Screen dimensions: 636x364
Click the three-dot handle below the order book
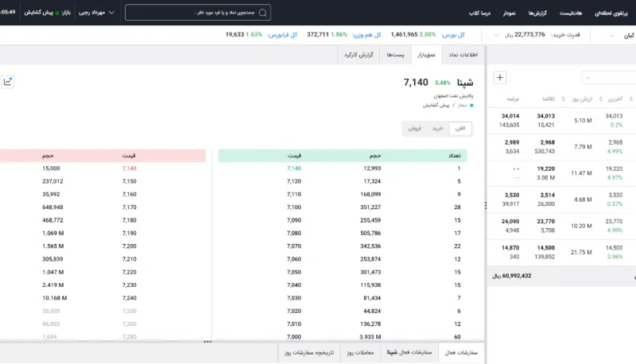pyautogui.click(x=207, y=342)
